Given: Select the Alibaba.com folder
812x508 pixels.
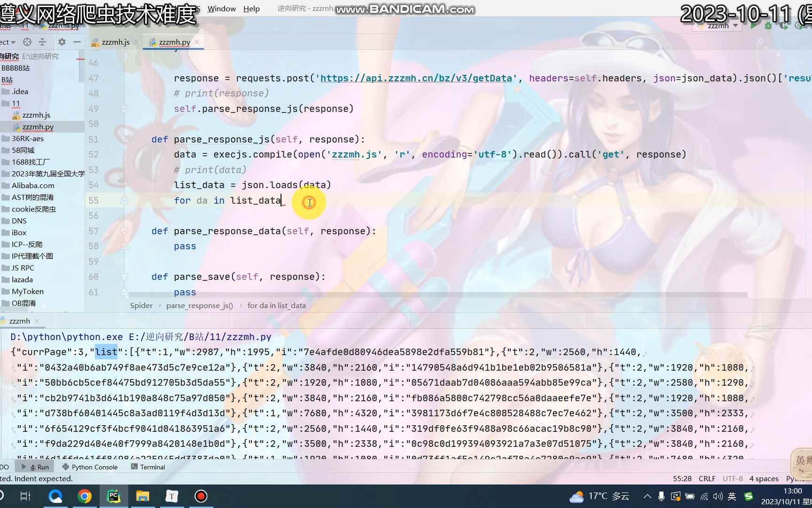Looking at the screenshot, I should [x=33, y=185].
